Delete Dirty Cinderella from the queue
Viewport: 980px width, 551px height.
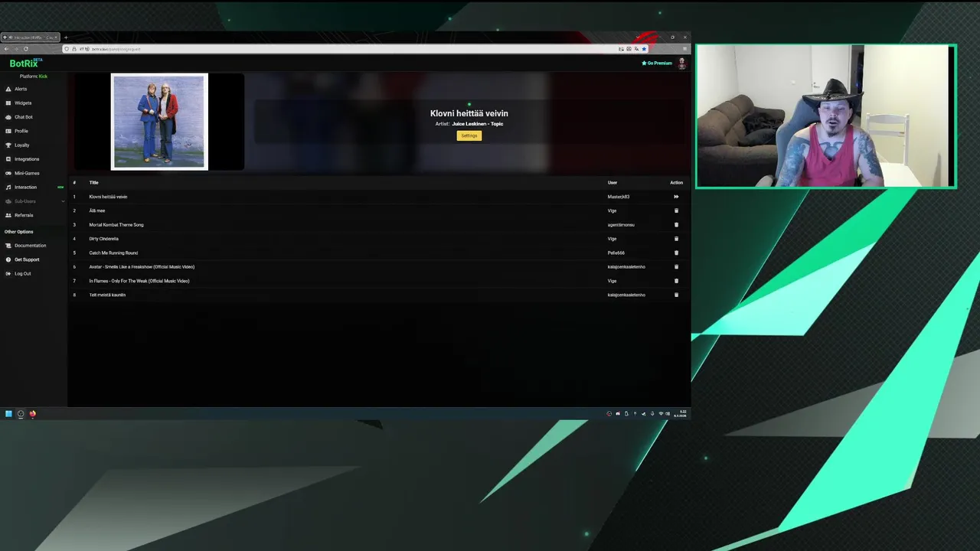(x=676, y=239)
